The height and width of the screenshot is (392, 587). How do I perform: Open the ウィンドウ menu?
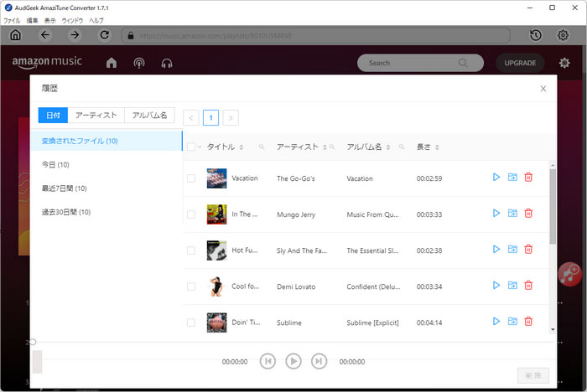click(72, 21)
